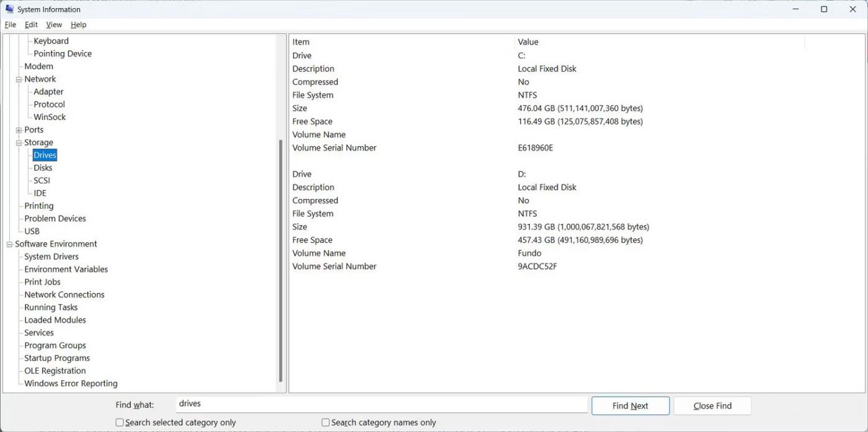Select Protocol under Network

pos(49,105)
